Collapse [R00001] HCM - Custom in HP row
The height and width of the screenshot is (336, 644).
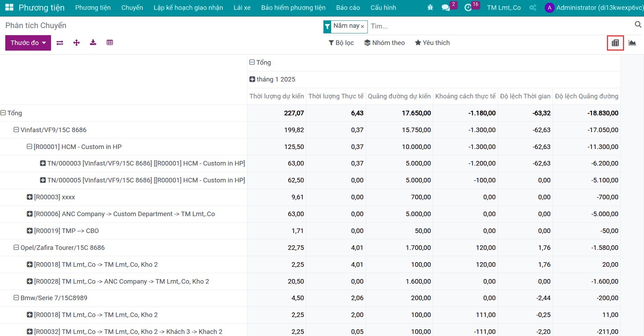coord(74,147)
